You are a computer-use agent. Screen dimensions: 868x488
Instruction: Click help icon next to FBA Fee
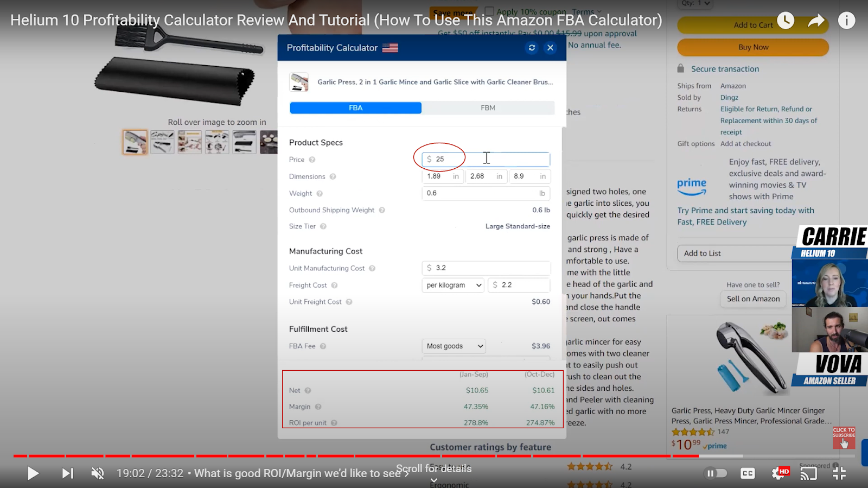pos(323,346)
